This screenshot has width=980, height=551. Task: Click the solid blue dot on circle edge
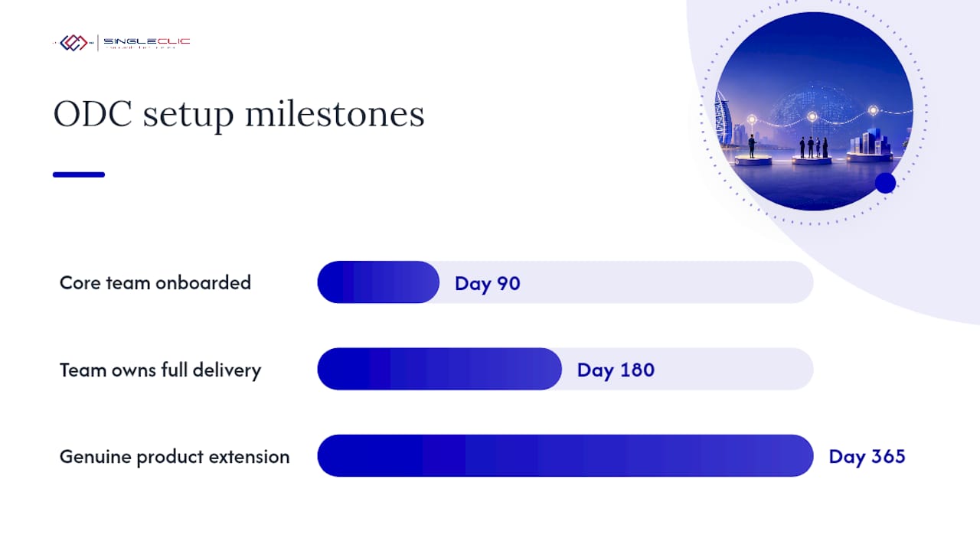[x=885, y=183]
